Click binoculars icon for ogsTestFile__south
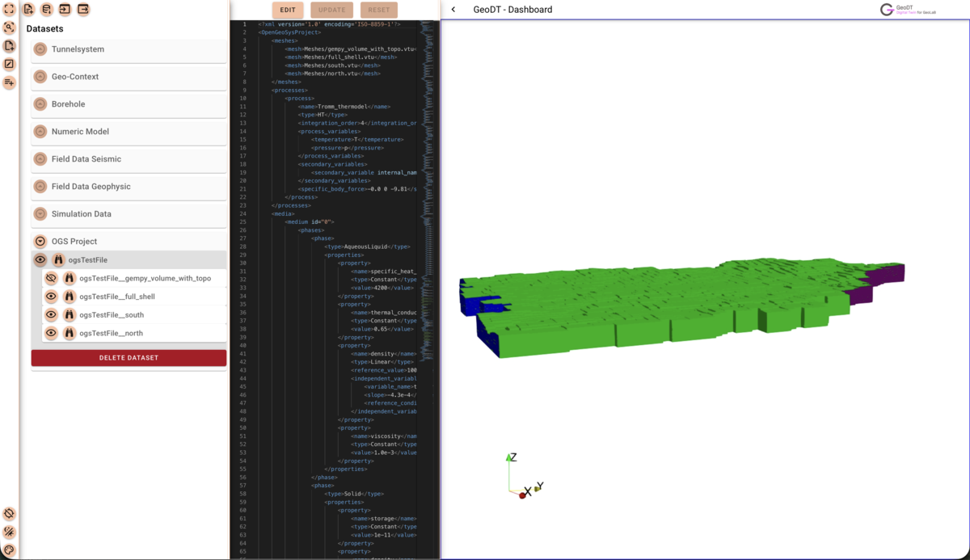Image resolution: width=970 pixels, height=560 pixels. tap(70, 315)
